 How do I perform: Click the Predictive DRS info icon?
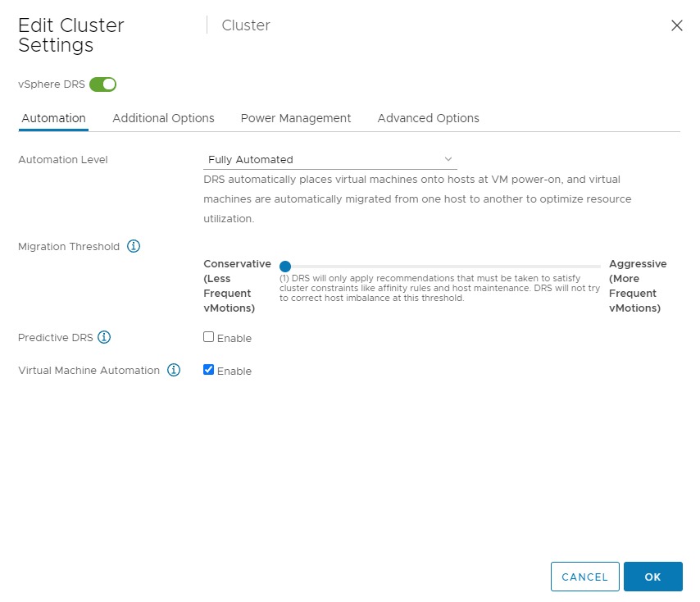point(104,337)
